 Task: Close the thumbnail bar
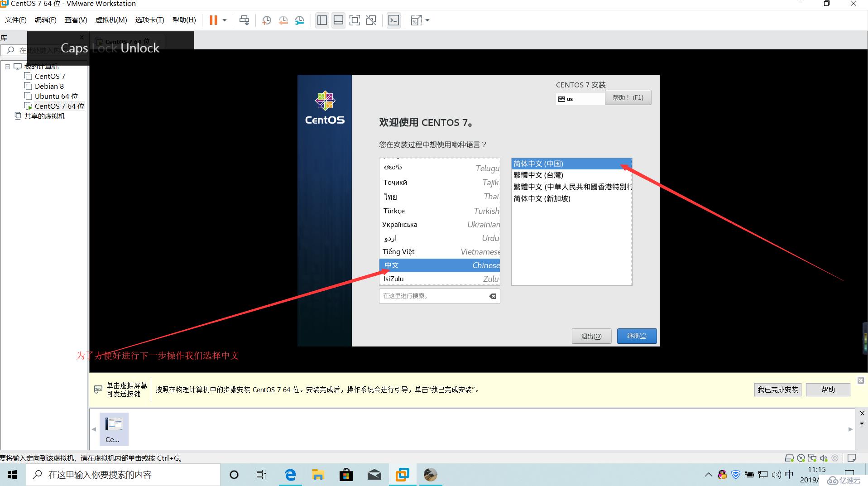862,413
